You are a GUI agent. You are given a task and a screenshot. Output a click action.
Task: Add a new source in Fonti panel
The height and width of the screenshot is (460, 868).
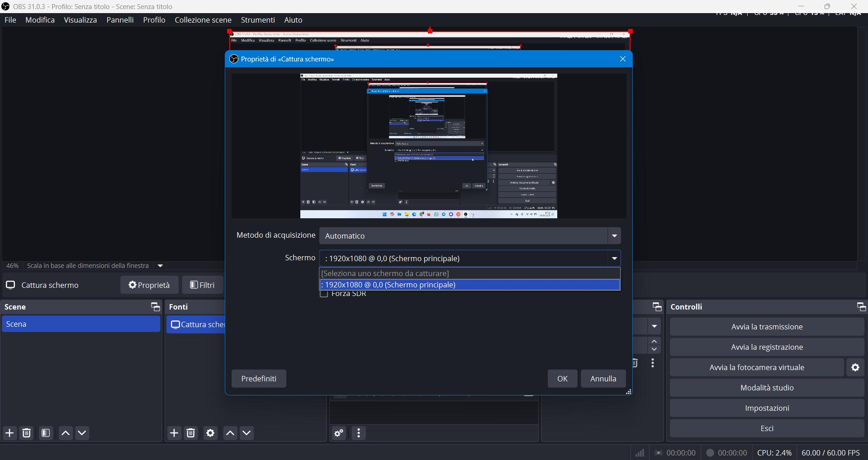(x=174, y=433)
